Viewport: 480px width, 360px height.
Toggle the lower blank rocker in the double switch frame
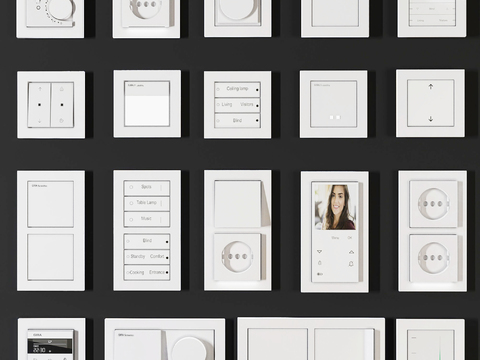(51, 257)
